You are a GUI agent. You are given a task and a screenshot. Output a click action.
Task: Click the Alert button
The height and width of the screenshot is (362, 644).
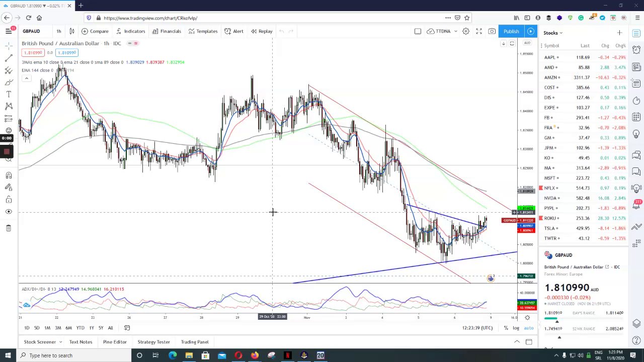point(233,31)
